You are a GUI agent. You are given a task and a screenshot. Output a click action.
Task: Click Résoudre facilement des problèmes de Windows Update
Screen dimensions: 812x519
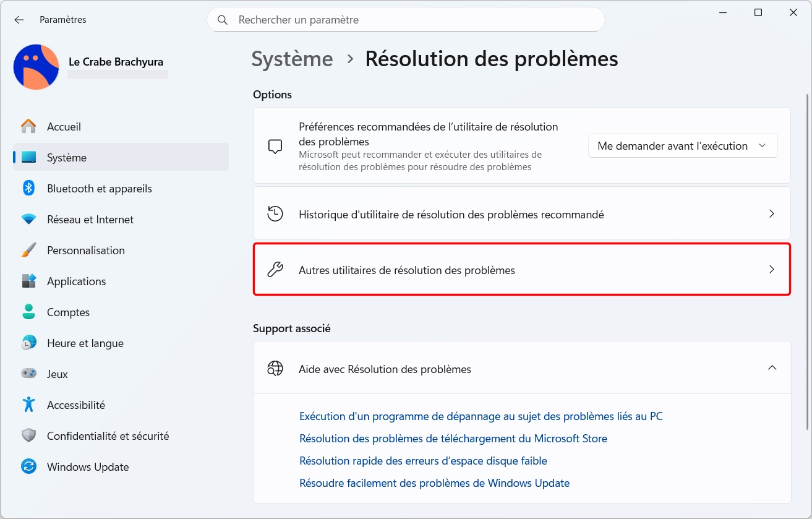pyautogui.click(x=434, y=483)
